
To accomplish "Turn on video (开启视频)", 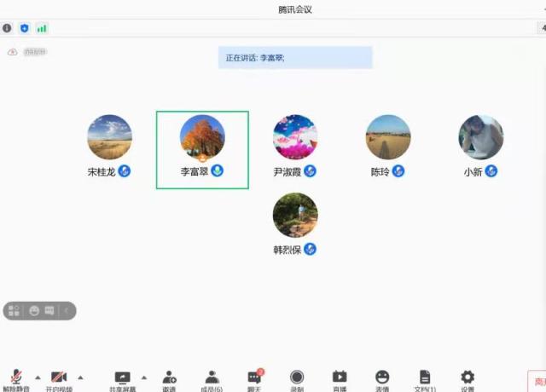I will pos(59,378).
